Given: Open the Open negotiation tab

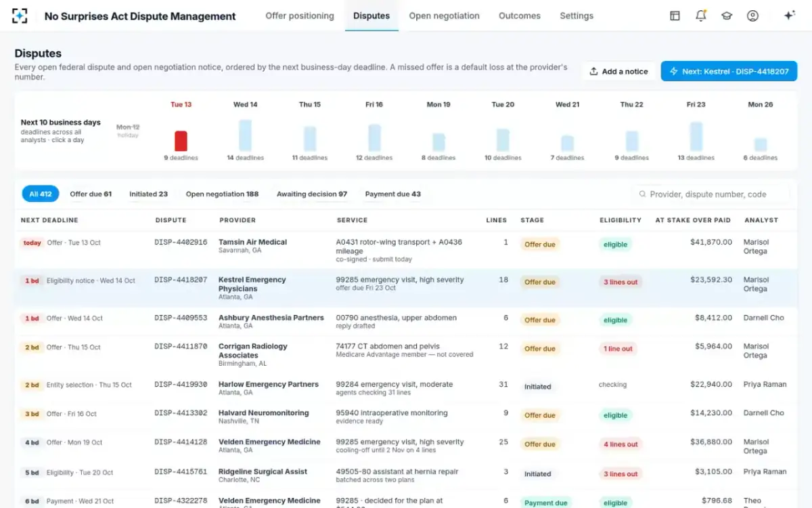Looking at the screenshot, I should pos(444,16).
